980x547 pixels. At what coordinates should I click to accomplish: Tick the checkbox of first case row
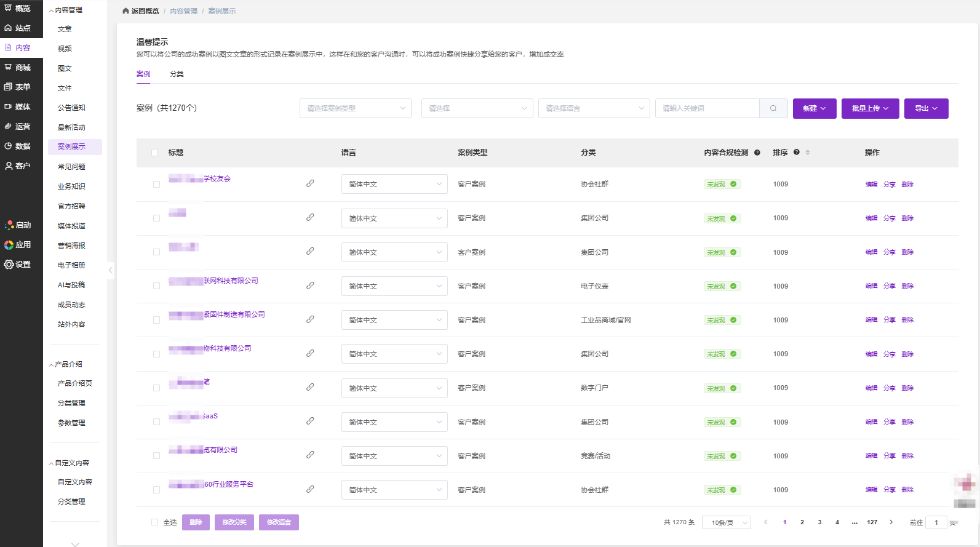coord(156,184)
